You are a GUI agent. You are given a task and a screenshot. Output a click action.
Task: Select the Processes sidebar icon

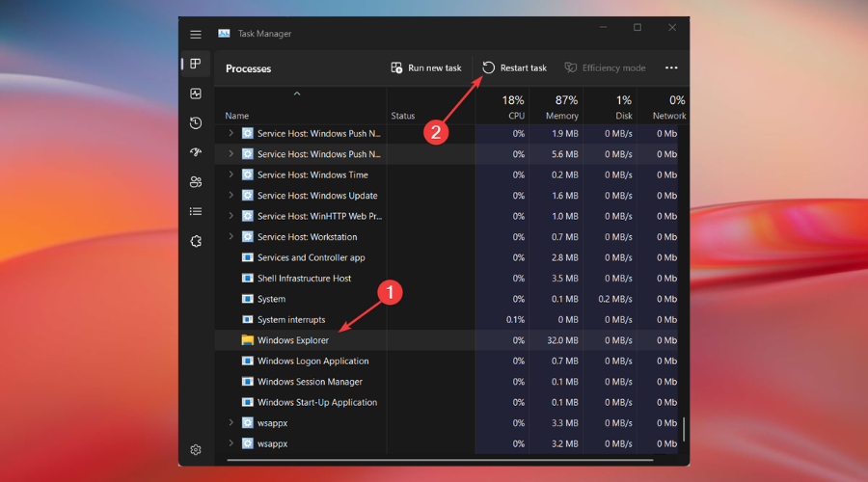click(196, 65)
